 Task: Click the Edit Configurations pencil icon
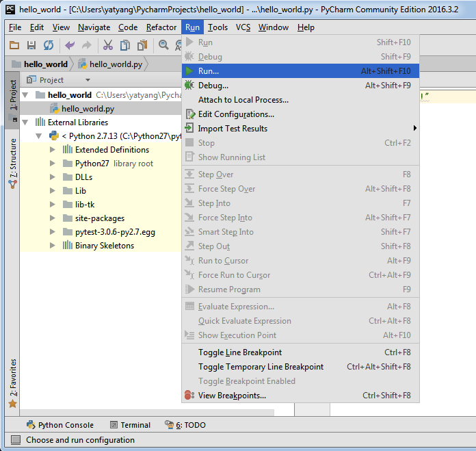tap(190, 114)
